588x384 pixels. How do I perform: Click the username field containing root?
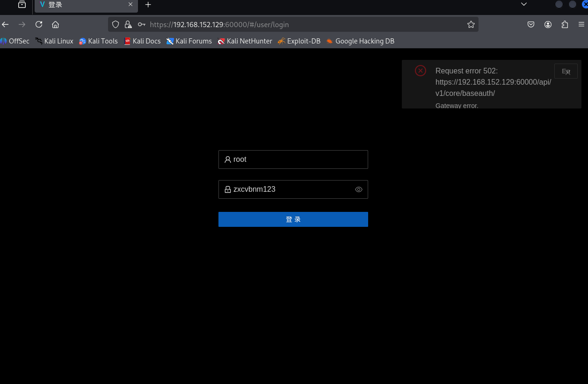293,159
